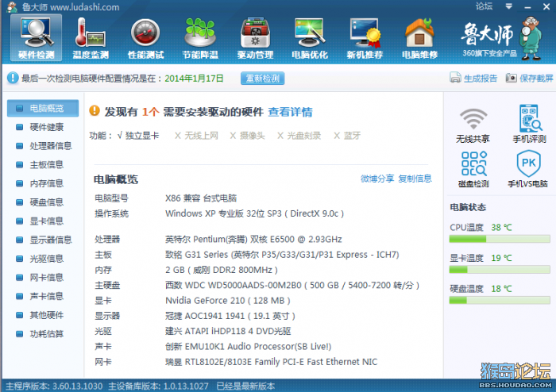Open 新机推荐 new PC recommendations

pyautogui.click(x=365, y=38)
